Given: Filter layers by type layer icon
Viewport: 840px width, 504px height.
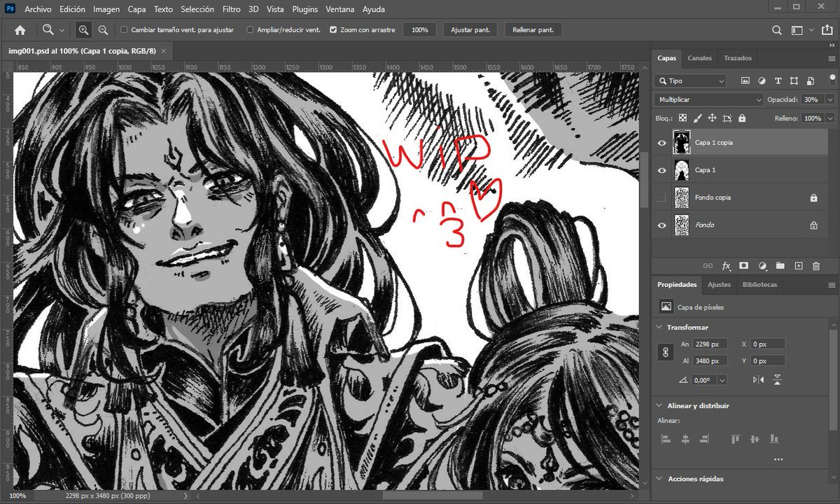Looking at the screenshot, I should [x=778, y=81].
